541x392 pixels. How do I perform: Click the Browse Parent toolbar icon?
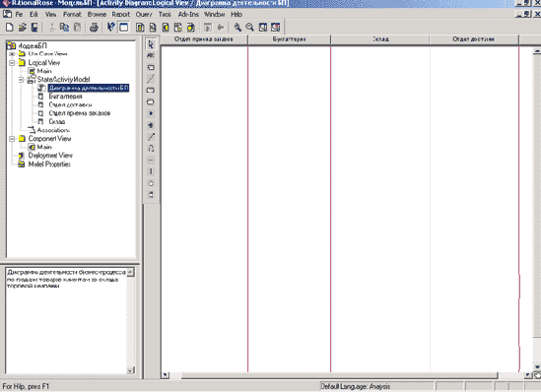pos(208,28)
